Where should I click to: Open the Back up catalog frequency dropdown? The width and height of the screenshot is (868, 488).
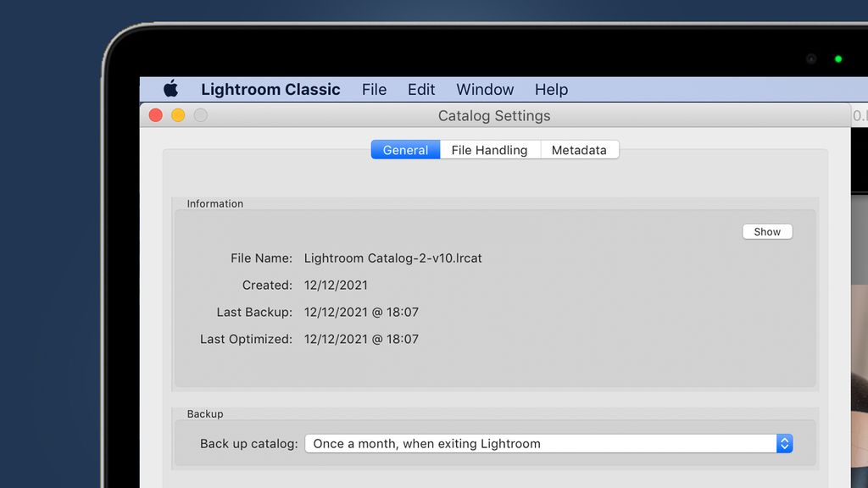pyautogui.click(x=548, y=443)
